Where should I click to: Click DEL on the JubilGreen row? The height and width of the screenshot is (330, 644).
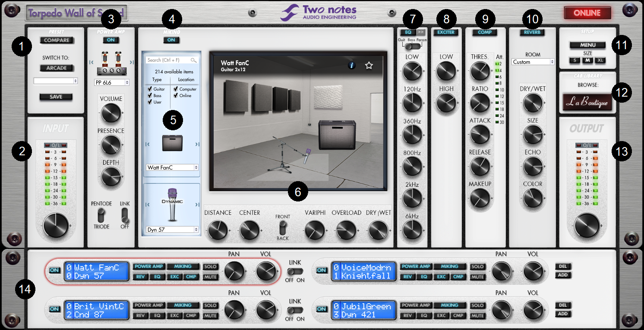point(563,305)
